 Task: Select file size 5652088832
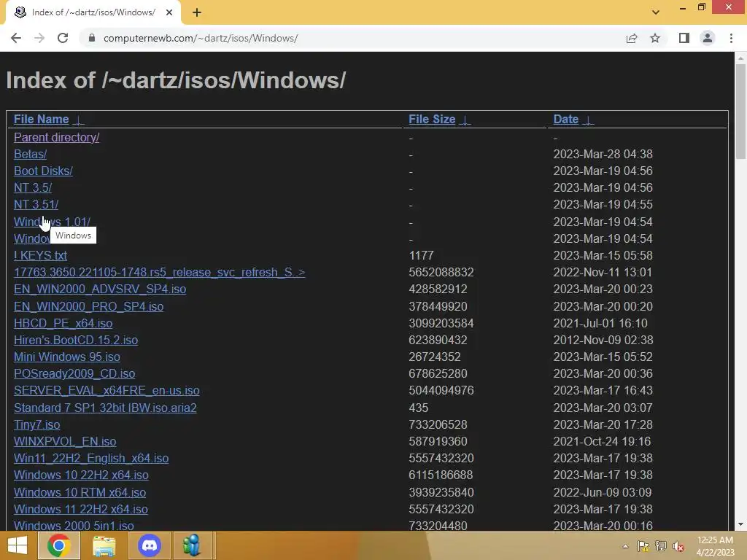tap(441, 273)
